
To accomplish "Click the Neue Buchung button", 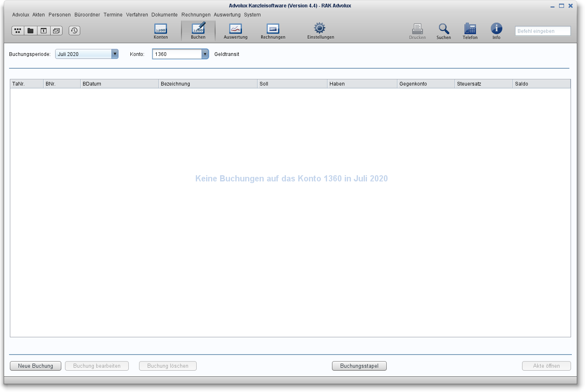I will point(35,366).
